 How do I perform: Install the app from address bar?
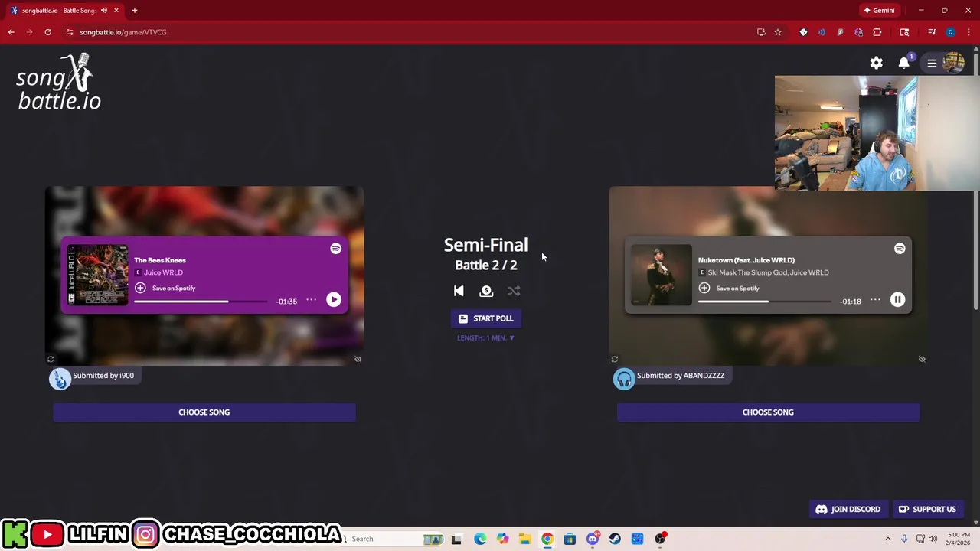tap(761, 32)
